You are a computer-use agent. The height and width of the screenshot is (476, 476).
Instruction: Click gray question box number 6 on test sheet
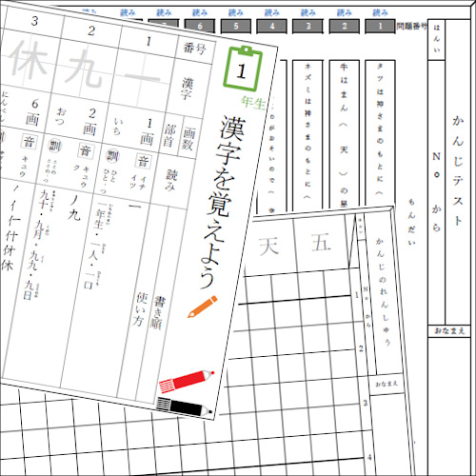(x=200, y=27)
